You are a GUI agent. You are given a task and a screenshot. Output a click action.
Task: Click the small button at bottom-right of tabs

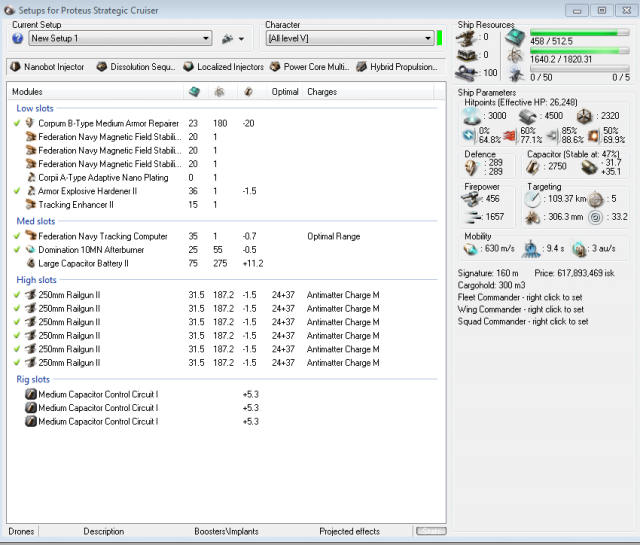431,531
